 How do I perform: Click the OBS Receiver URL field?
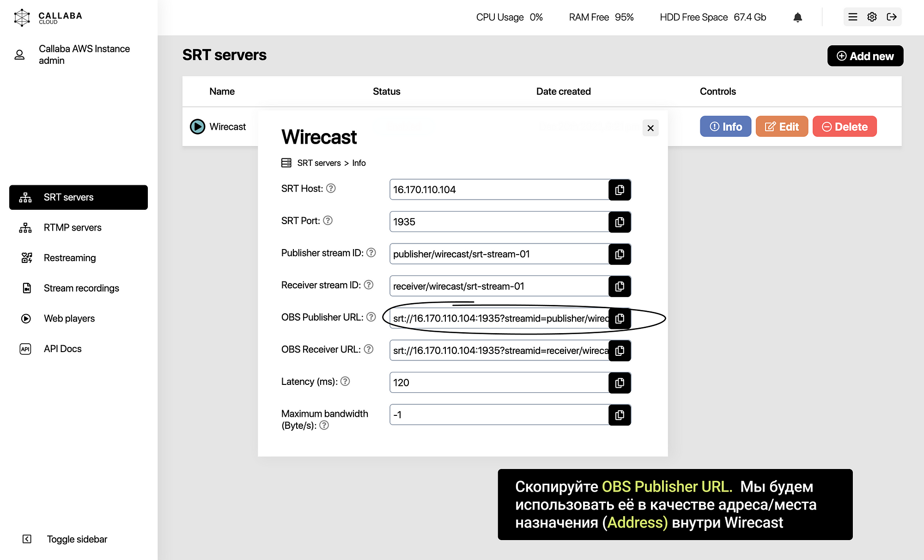coord(499,351)
